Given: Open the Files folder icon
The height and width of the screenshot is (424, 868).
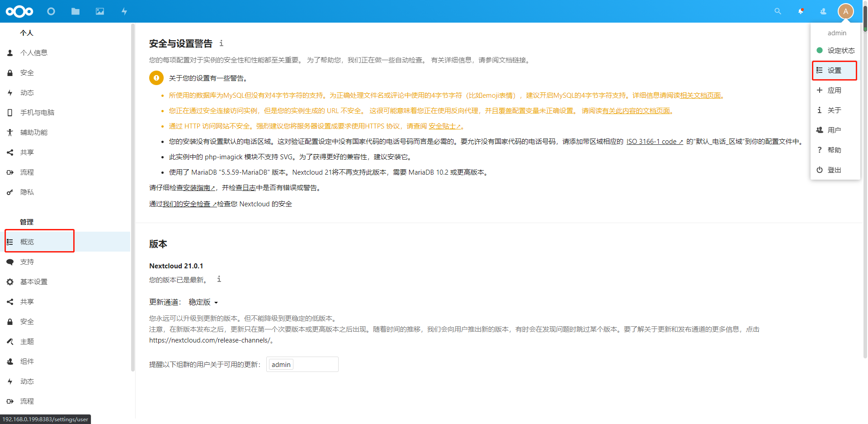Looking at the screenshot, I should click(75, 11).
